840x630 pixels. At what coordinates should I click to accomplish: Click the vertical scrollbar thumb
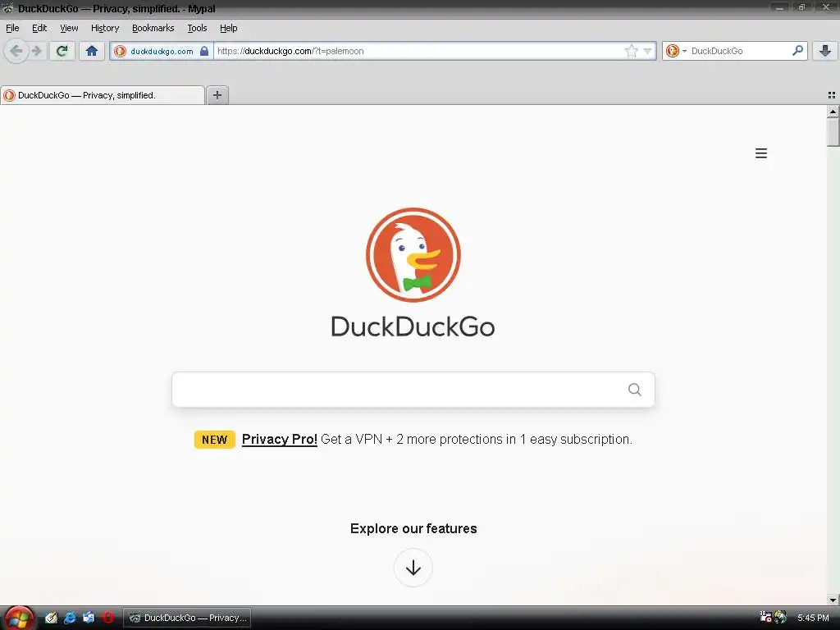click(833, 132)
